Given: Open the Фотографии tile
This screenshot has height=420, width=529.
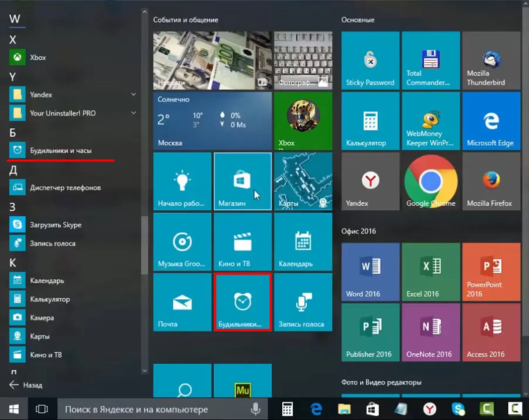Looking at the screenshot, I should 303,61.
